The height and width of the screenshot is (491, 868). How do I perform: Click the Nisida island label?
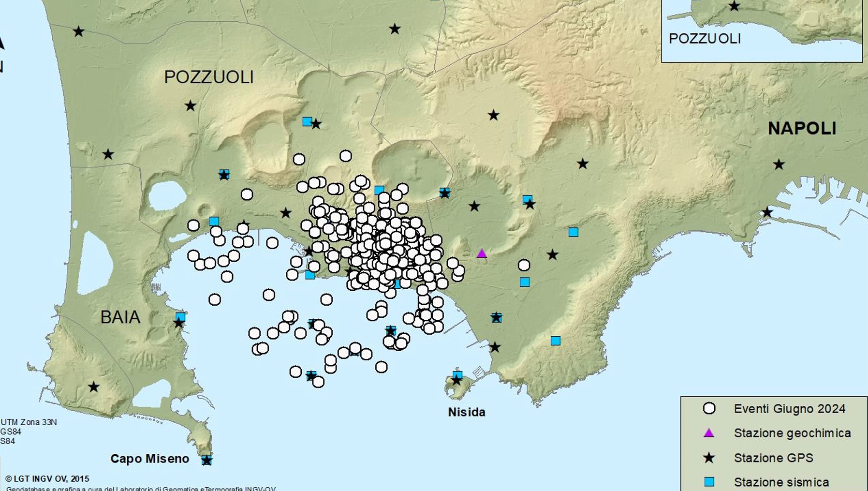point(467,412)
